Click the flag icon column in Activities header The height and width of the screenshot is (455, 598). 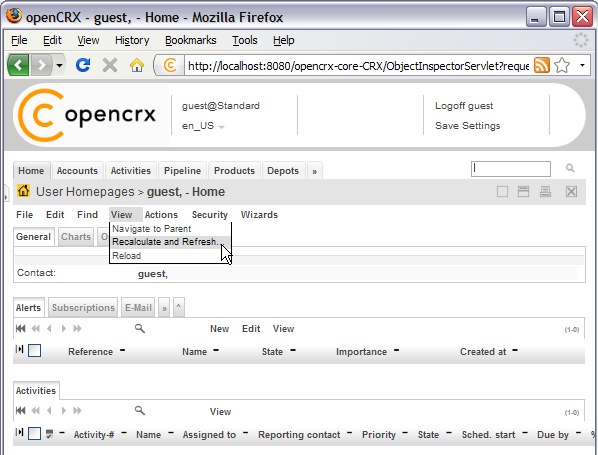pyautogui.click(x=50, y=434)
